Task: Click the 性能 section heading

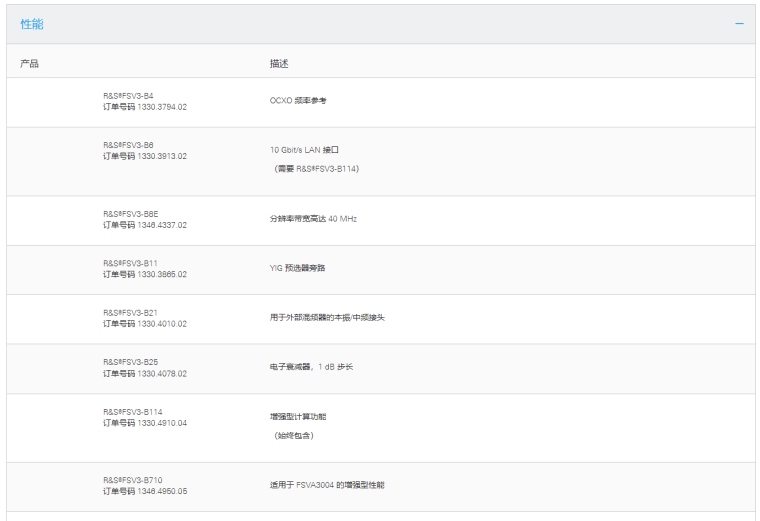Action: [32, 24]
